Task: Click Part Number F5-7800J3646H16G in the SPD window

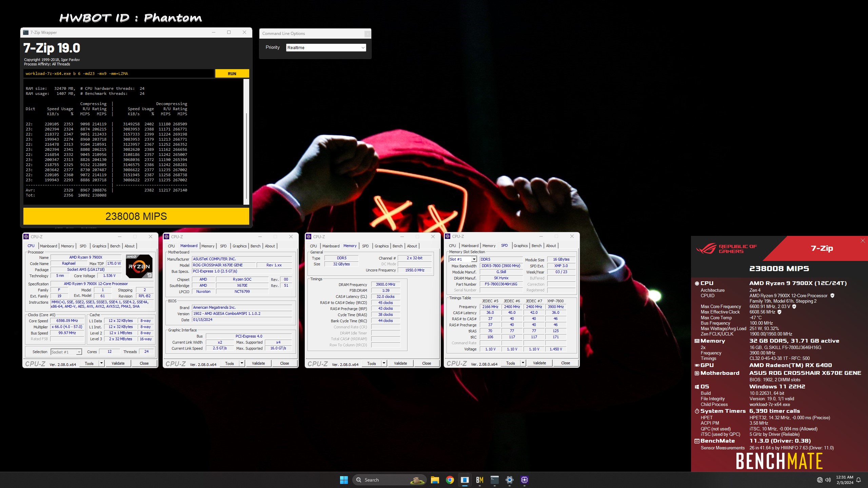Action: click(x=501, y=284)
